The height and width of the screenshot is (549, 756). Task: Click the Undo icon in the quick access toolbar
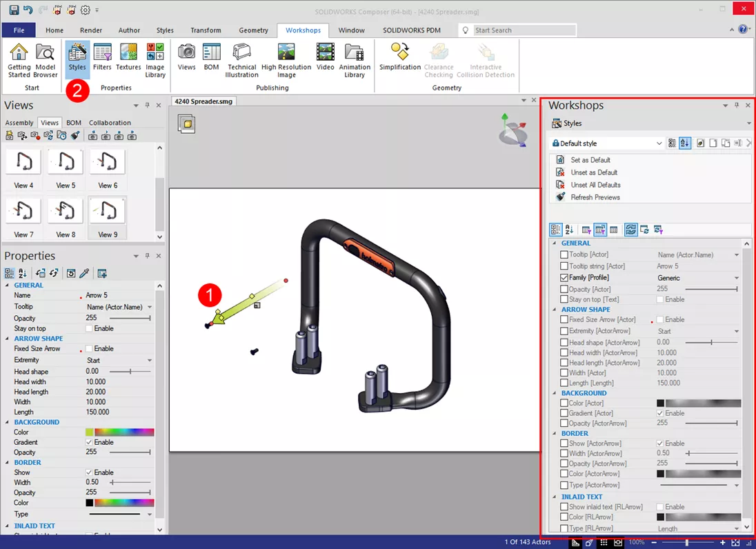tap(28, 10)
